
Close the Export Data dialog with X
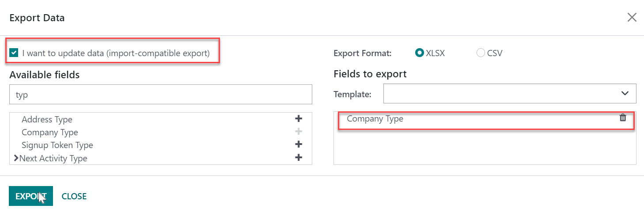click(x=632, y=17)
